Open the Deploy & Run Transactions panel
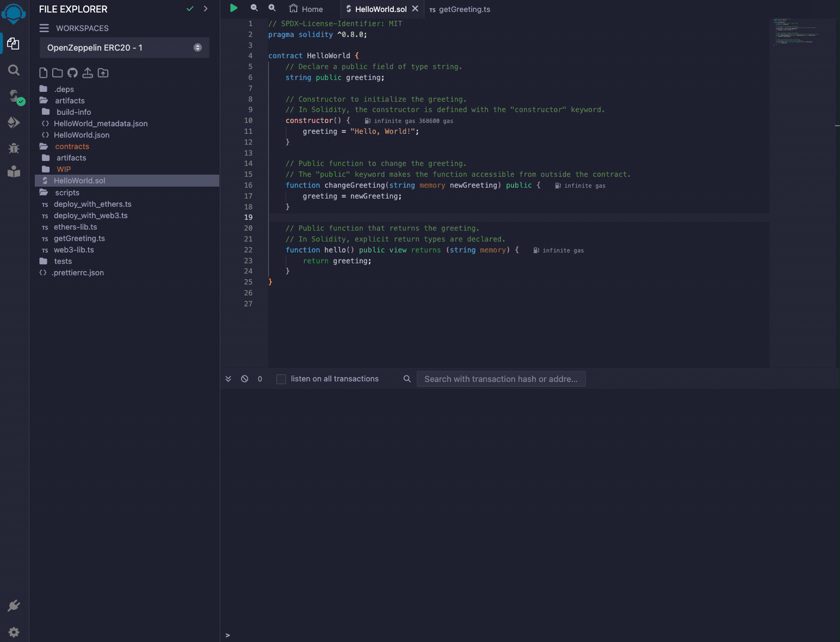The height and width of the screenshot is (642, 840). [14, 122]
